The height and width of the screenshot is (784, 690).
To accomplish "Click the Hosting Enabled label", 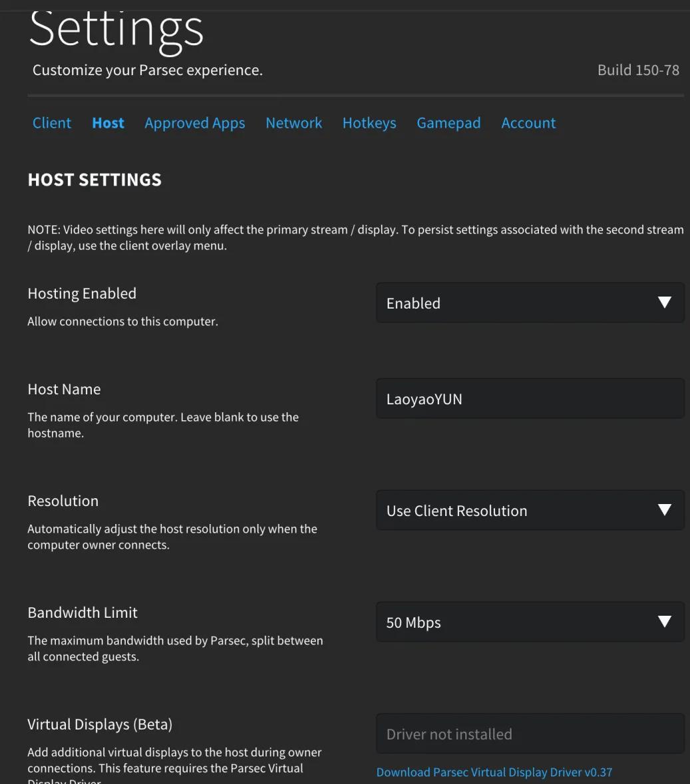I will tap(82, 293).
